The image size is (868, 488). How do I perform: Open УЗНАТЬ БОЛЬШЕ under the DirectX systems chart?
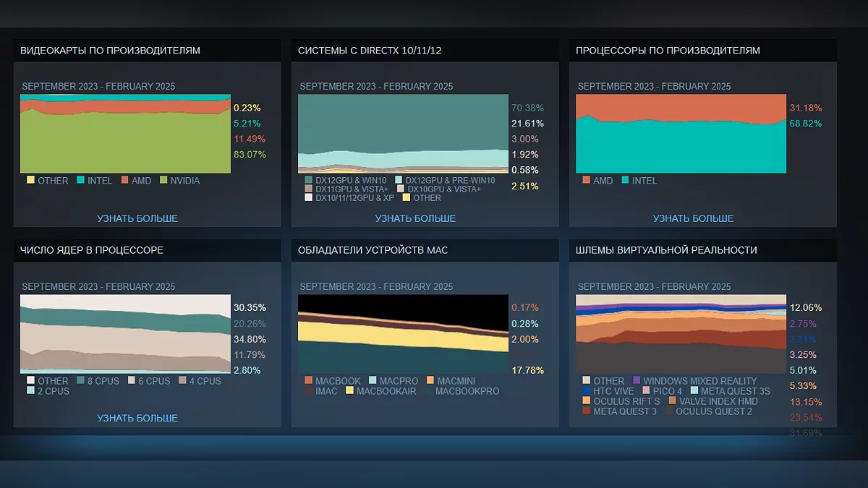point(415,218)
